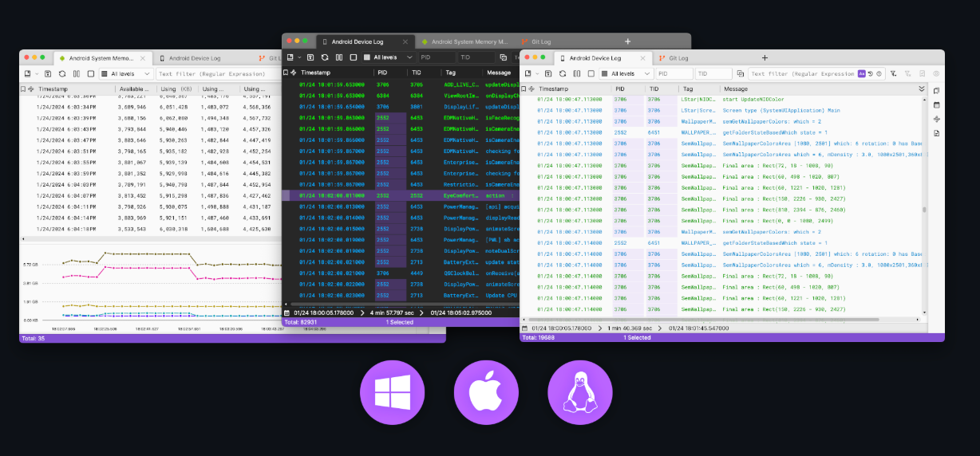Toggle bookmark column header in right window
Screen dimensions: 980x456
524,89
